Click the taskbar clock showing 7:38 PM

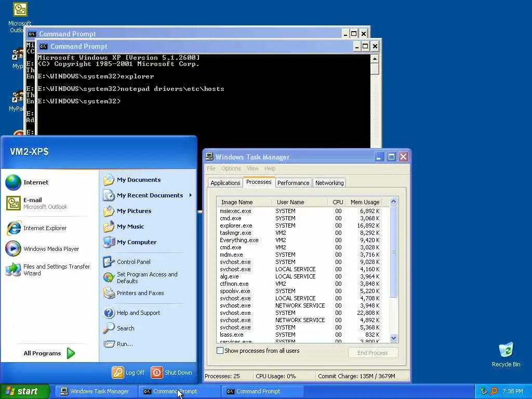click(x=513, y=392)
